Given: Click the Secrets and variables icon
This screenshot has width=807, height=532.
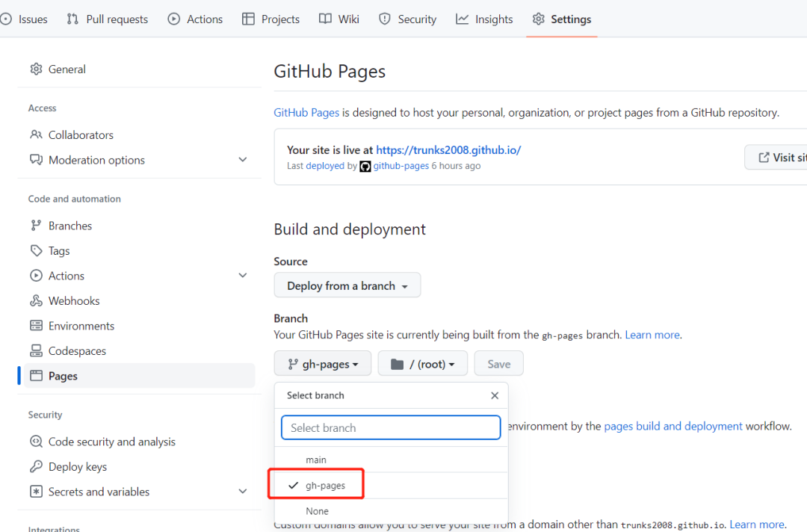Looking at the screenshot, I should 36,492.
